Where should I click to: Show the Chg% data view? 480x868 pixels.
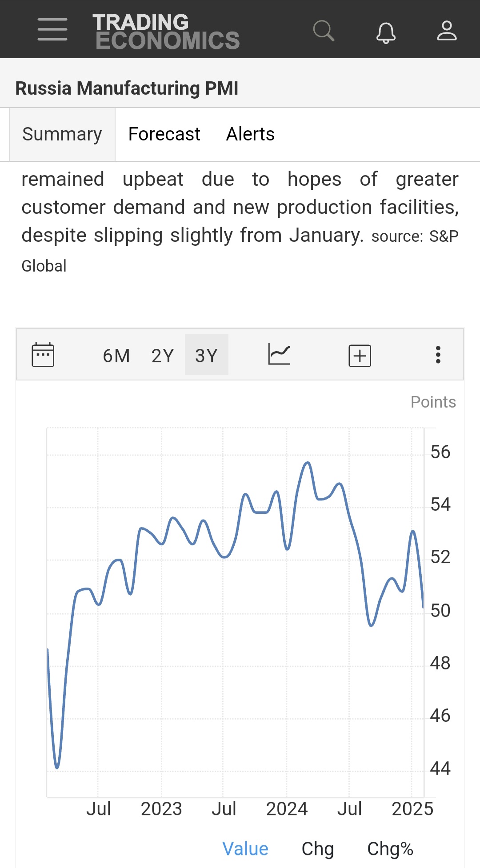(390, 848)
